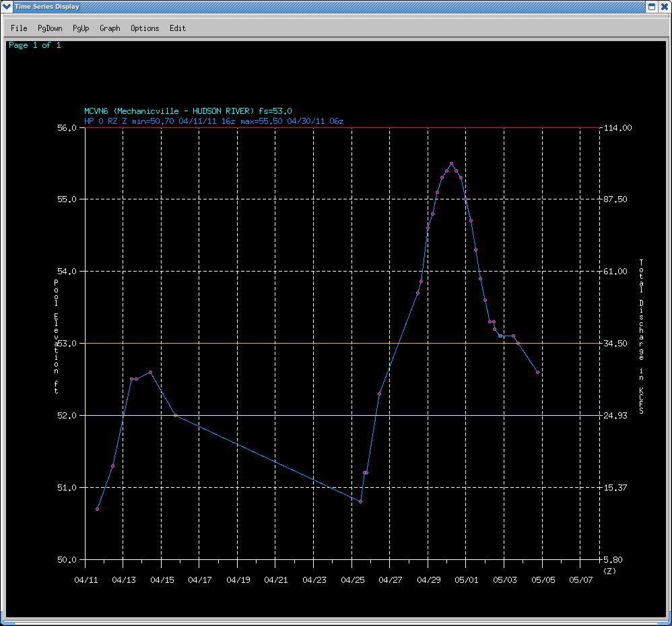The width and height of the screenshot is (672, 626).
Task: Click the 04/23 date label on x-axis
Action: (x=314, y=580)
